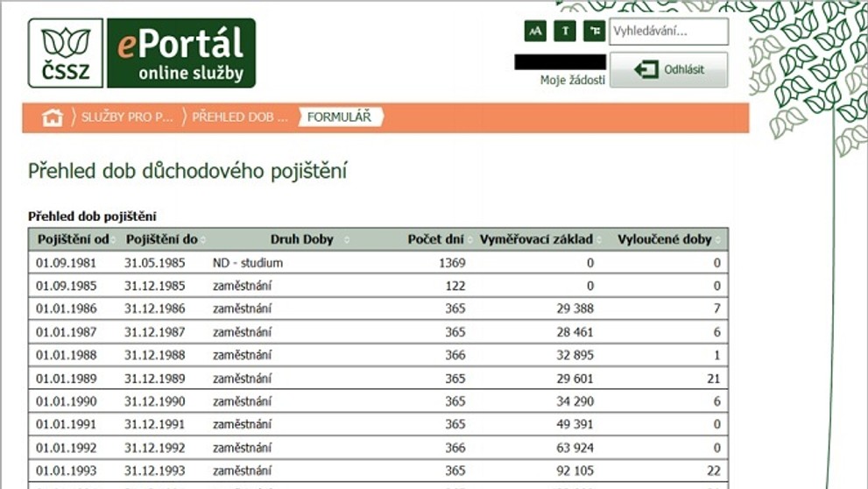
Task: Select the Přehled dob důchodového pojištění heading
Action: click(x=187, y=171)
